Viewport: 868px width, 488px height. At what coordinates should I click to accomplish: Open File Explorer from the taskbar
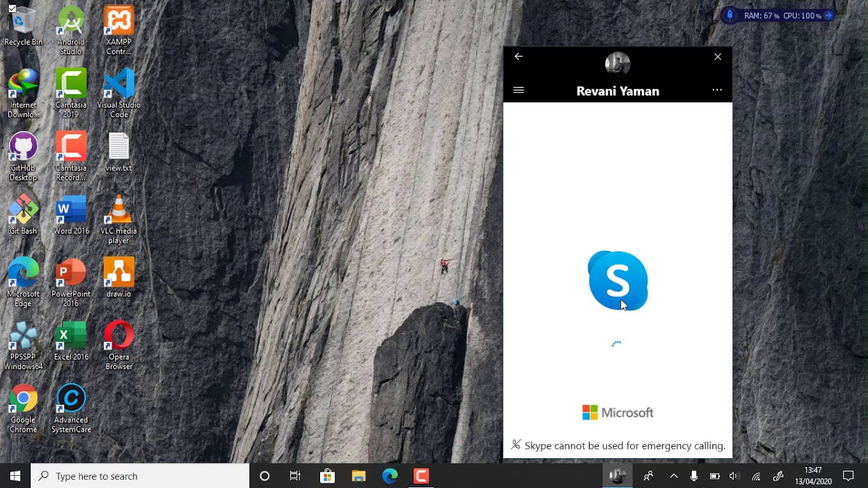click(x=359, y=476)
